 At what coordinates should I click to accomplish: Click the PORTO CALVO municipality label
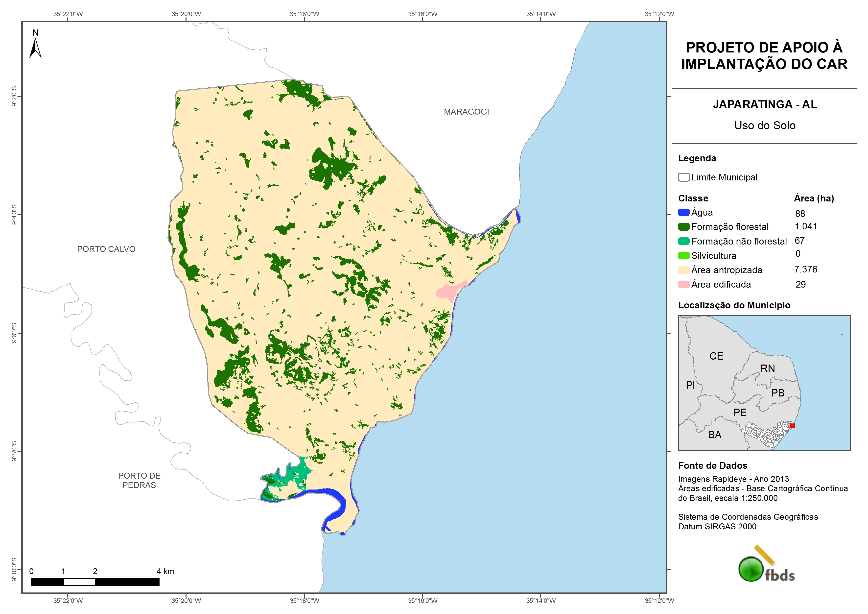pos(106,249)
